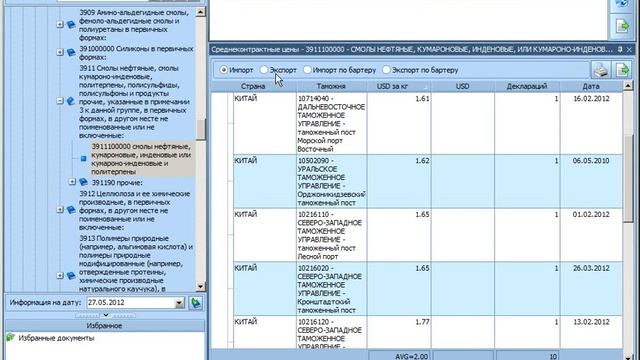The image size is (640, 360).
Task: Expand the 3909 Амино-альдегидные смолы node
Action: click(x=60, y=25)
